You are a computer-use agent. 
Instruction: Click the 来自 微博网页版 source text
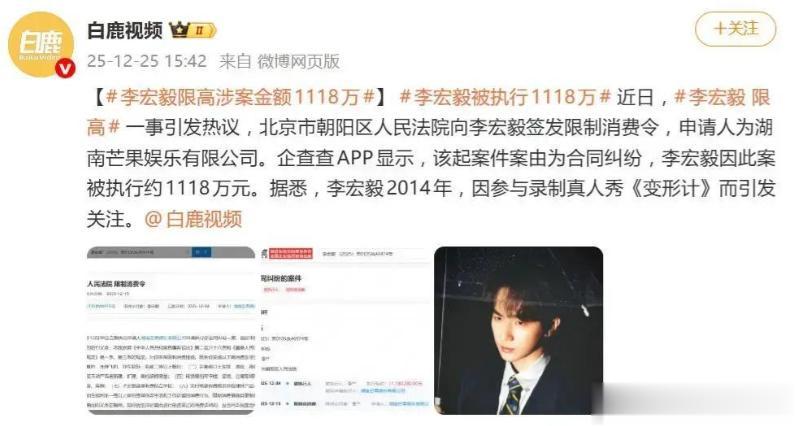(x=279, y=61)
